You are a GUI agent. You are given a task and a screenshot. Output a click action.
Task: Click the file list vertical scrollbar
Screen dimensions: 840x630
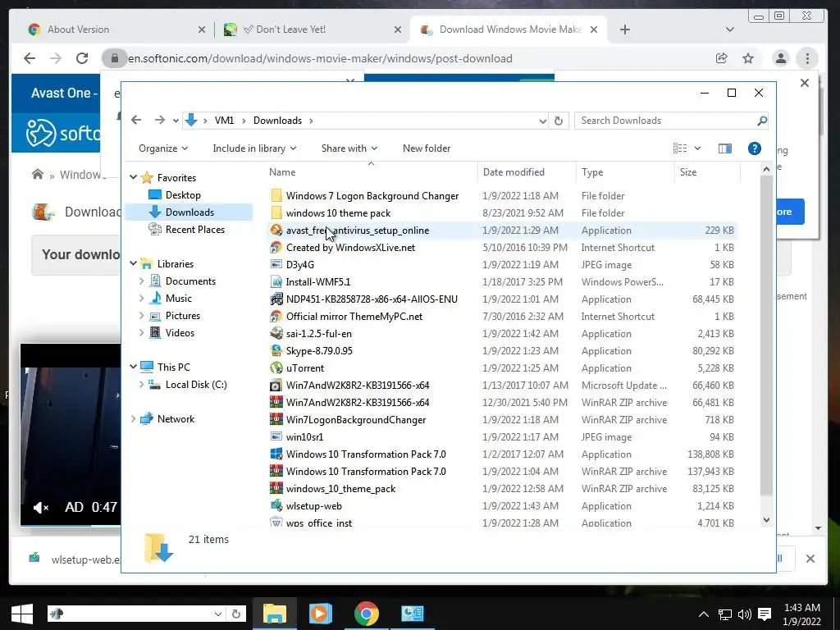[x=766, y=335]
